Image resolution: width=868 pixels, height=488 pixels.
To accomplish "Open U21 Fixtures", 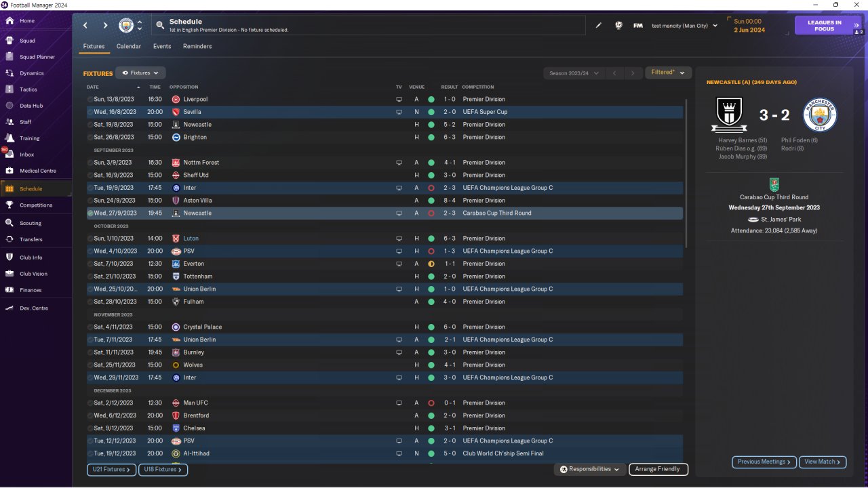I will 111,469.
